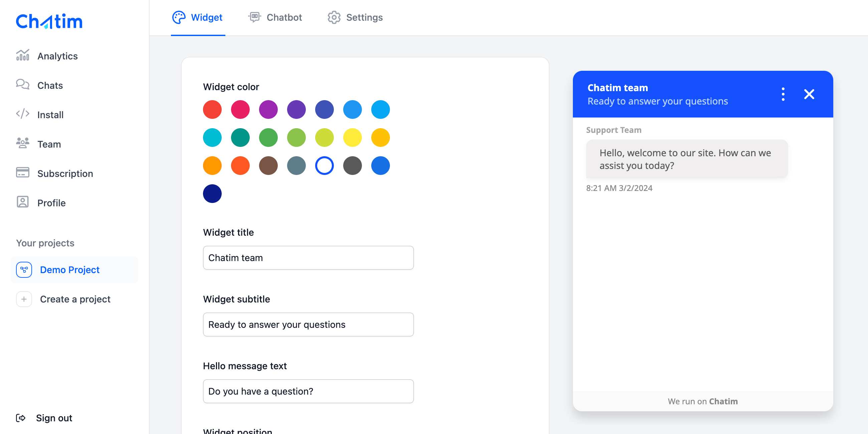Click the '8:21 AM 3/2/2024' timestamp

tap(619, 188)
